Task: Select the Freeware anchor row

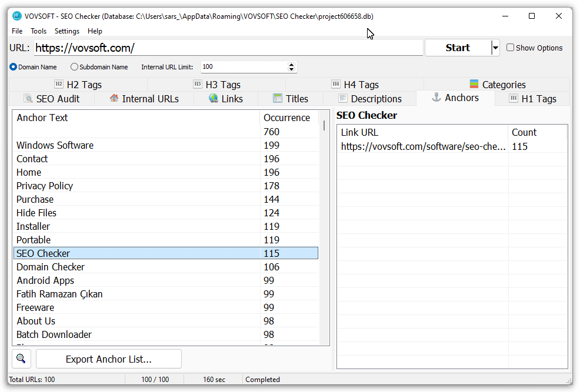Action: click(x=166, y=307)
